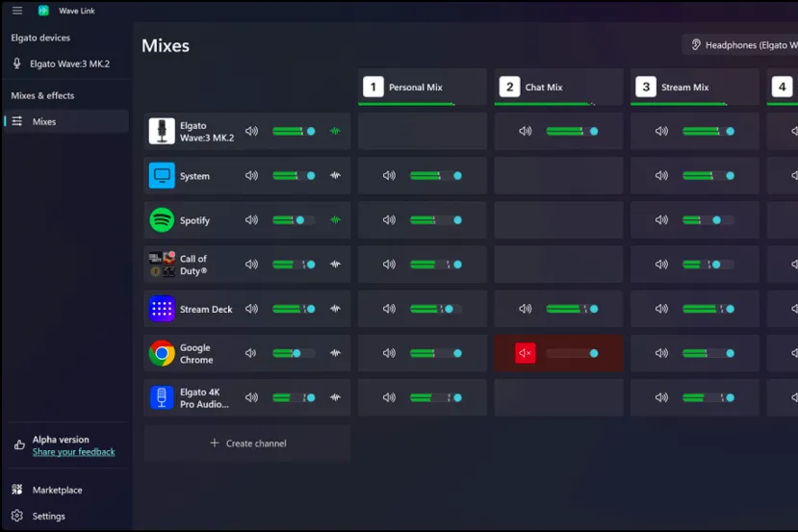
Task: Open effects for Elgato Wave:3 MK.2 channel
Action: point(335,131)
